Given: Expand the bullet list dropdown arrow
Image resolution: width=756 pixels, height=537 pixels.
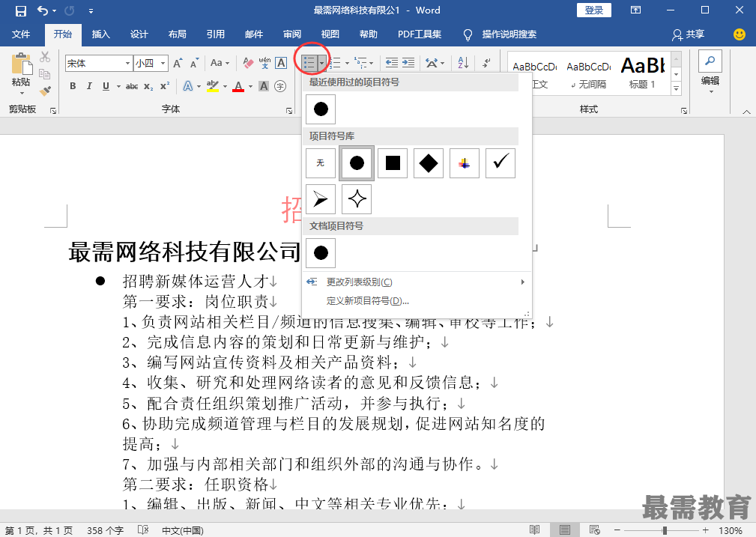Looking at the screenshot, I should 321,63.
